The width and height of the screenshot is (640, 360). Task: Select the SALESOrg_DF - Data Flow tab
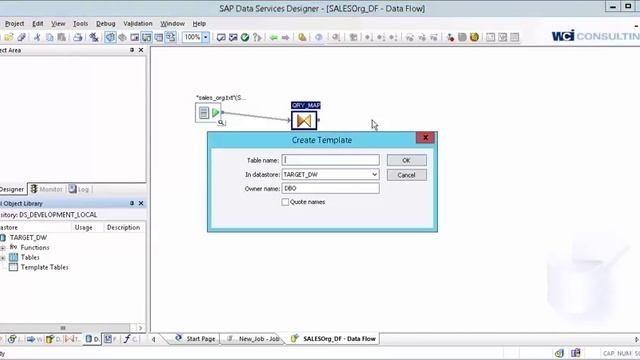pos(334,339)
